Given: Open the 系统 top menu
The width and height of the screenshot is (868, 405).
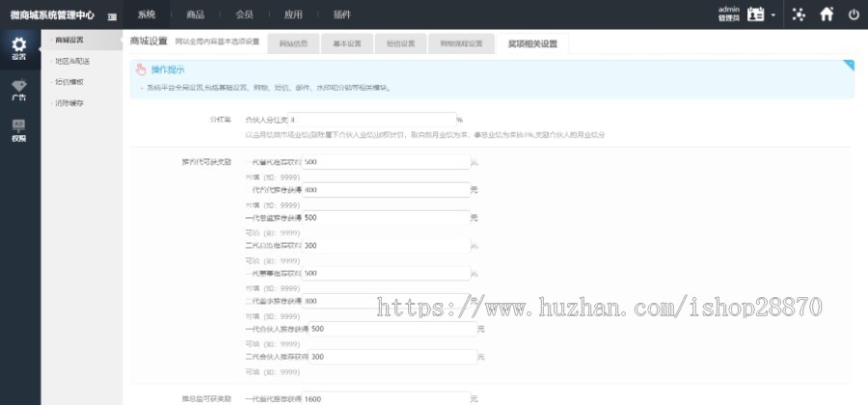Looking at the screenshot, I should click(147, 14).
